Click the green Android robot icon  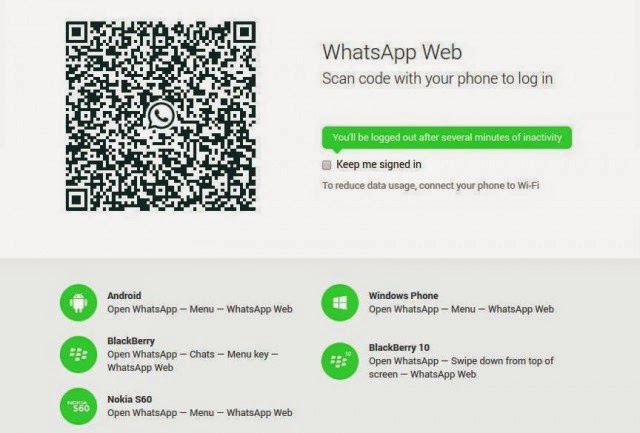pos(78,302)
